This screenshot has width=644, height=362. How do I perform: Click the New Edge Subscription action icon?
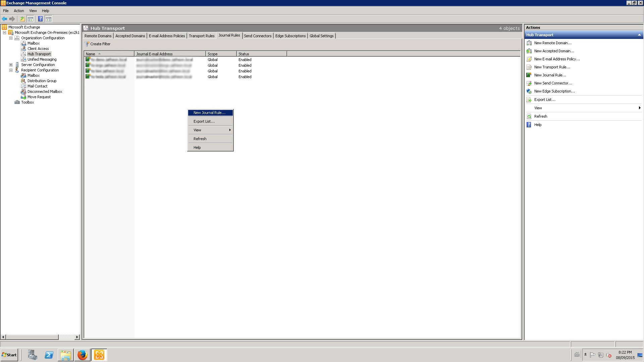pyautogui.click(x=529, y=91)
